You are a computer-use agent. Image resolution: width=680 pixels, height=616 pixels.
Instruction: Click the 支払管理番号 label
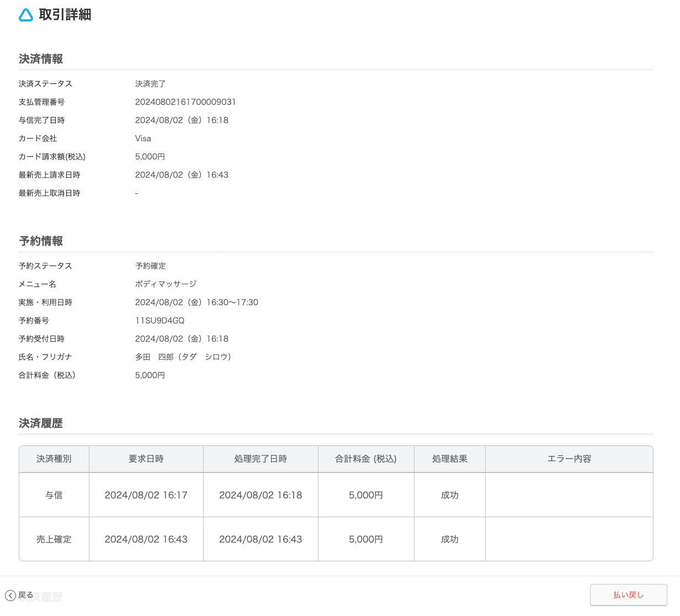pyautogui.click(x=42, y=102)
